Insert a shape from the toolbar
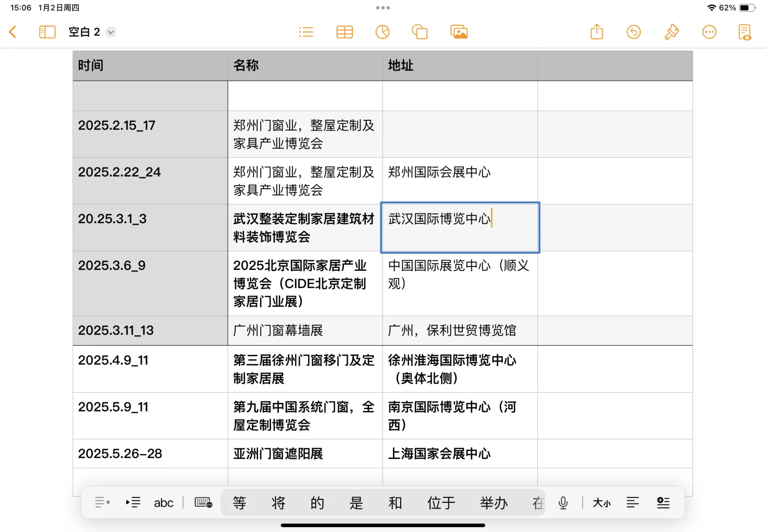Screen dimensions: 766x532 (420, 32)
